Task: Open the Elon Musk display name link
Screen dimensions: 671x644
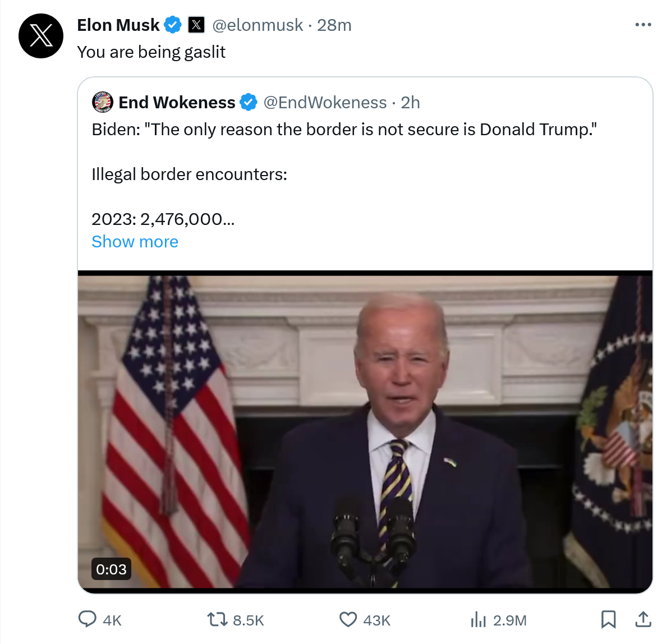Action: 118,25
